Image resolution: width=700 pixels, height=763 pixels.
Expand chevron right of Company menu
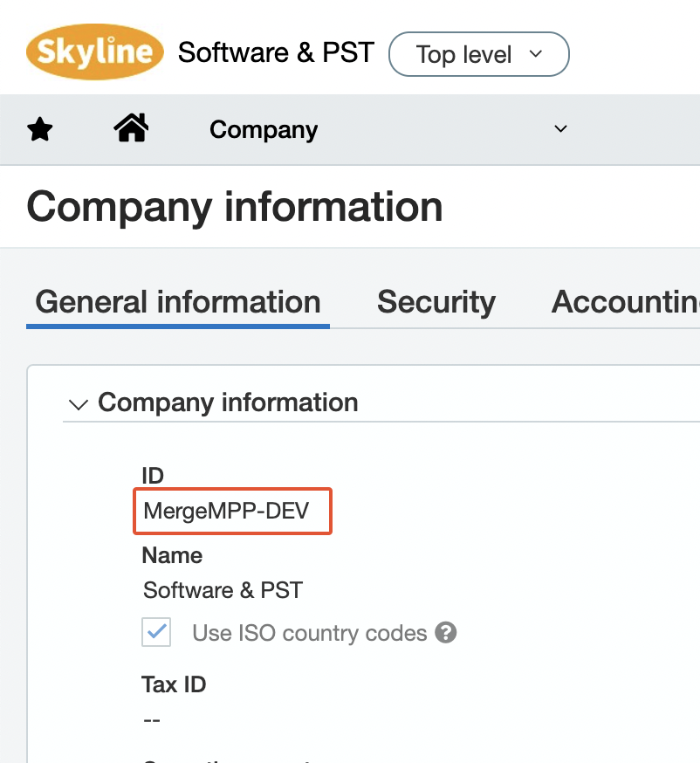tap(561, 129)
